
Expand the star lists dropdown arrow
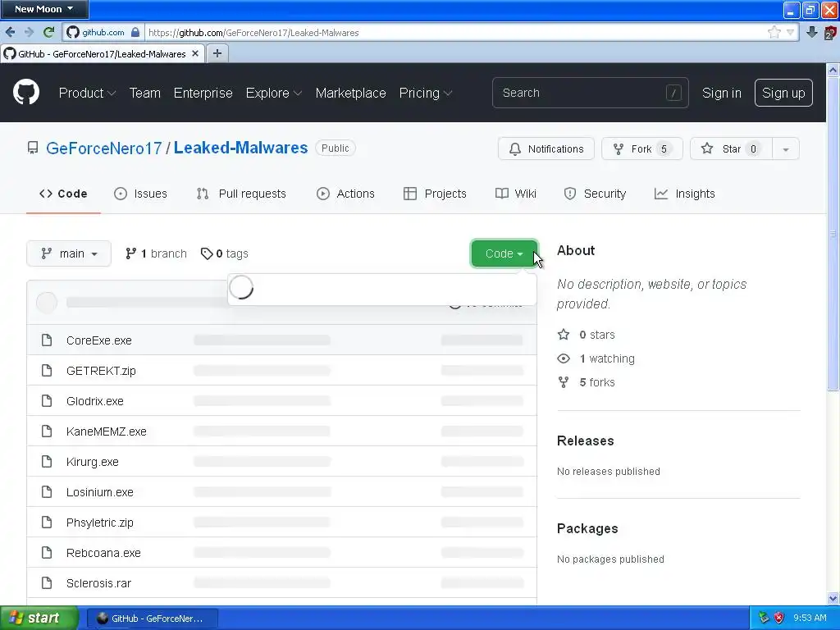[786, 149]
